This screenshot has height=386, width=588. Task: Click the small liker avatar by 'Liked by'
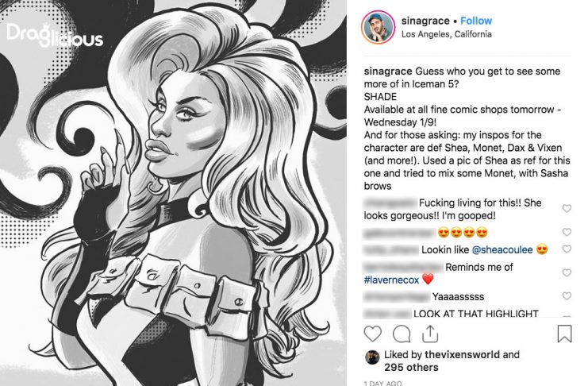click(372, 357)
